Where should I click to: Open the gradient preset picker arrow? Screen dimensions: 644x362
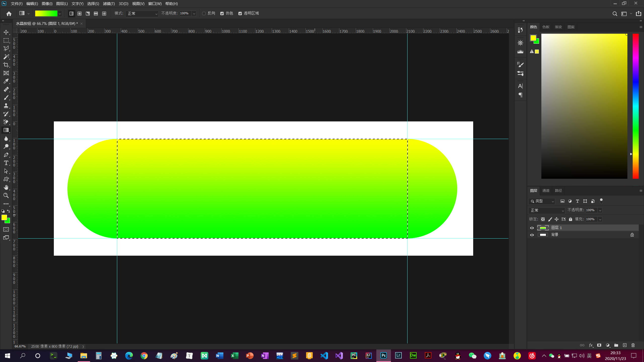pos(60,14)
